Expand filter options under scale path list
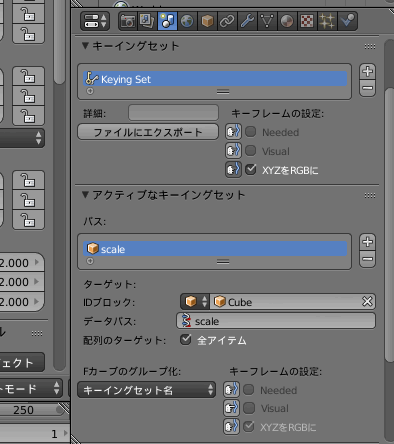The image size is (394, 444). point(90,261)
